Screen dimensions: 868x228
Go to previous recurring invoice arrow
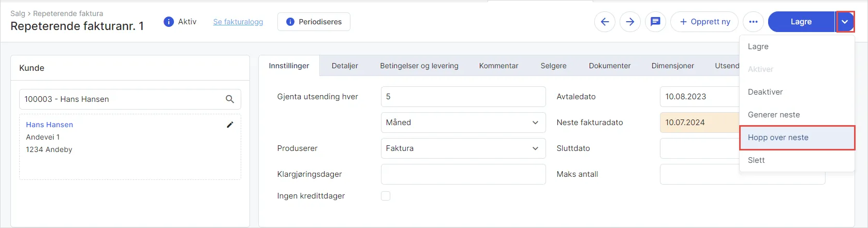tap(605, 22)
